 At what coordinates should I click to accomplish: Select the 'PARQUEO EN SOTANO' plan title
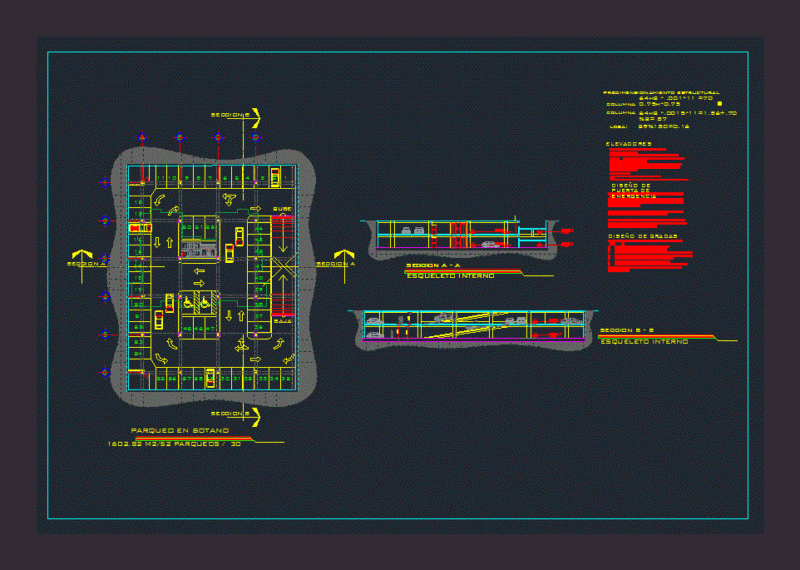(180, 430)
